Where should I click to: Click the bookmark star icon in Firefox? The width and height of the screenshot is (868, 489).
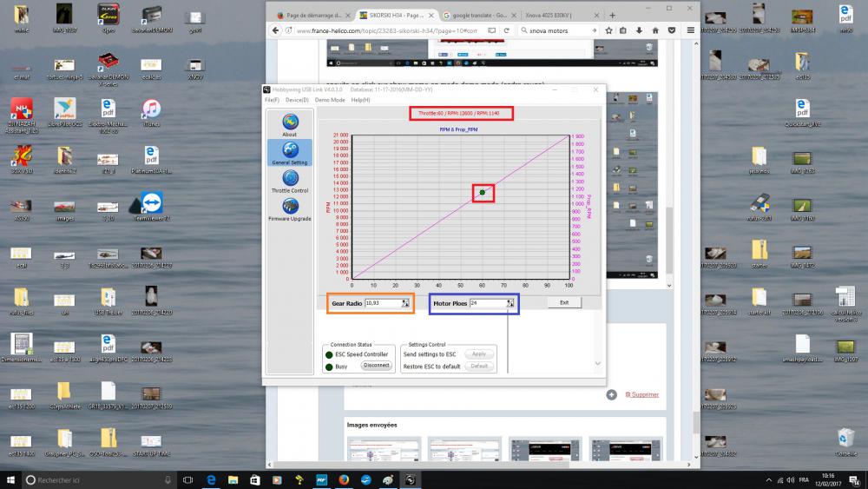pos(609,30)
